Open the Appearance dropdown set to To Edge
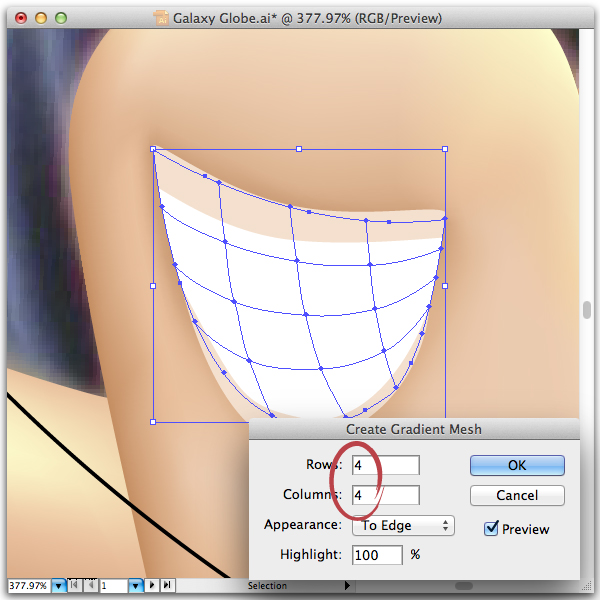The width and height of the screenshot is (600, 600). (x=403, y=525)
